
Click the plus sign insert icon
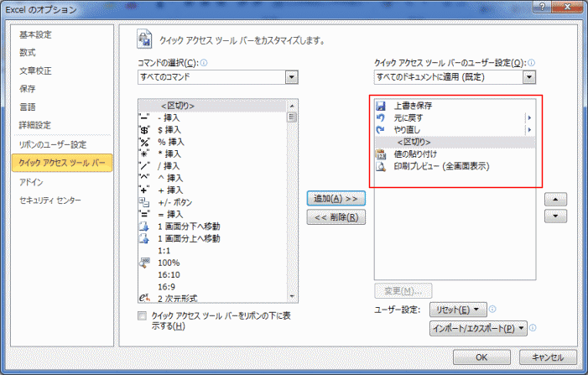[x=144, y=190]
